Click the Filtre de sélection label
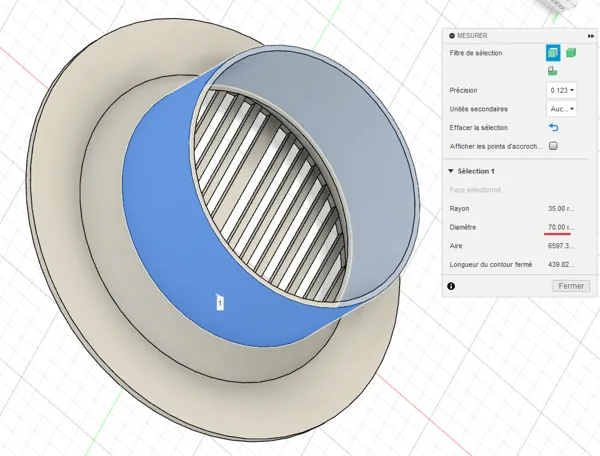Viewport: 600px width, 456px height. (x=476, y=53)
